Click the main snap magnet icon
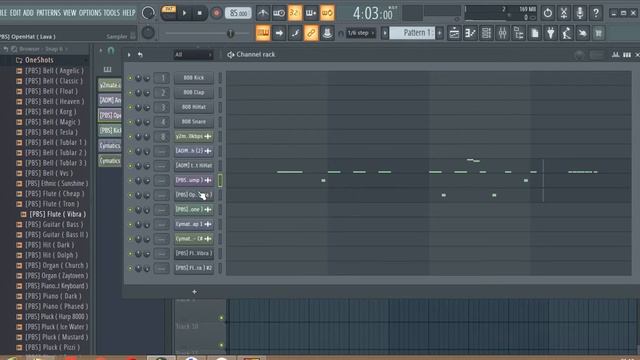640x360 pixels. 341,33
